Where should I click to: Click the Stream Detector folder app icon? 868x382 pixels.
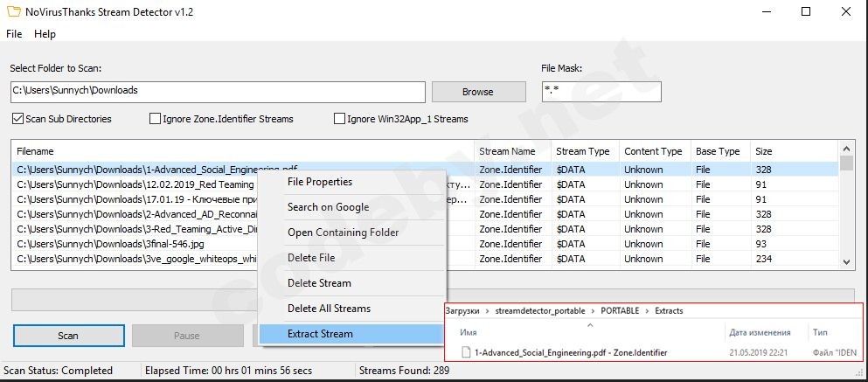pos(13,12)
